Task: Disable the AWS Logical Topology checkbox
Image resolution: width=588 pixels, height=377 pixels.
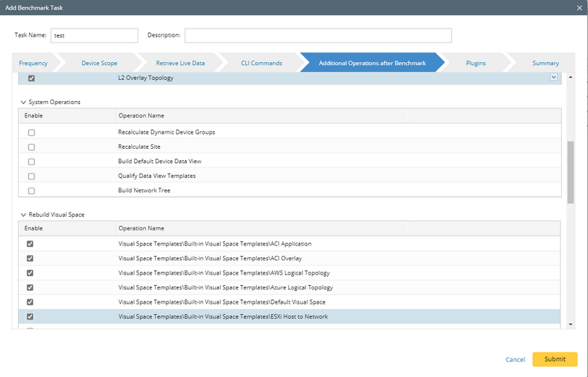Action: (x=31, y=273)
